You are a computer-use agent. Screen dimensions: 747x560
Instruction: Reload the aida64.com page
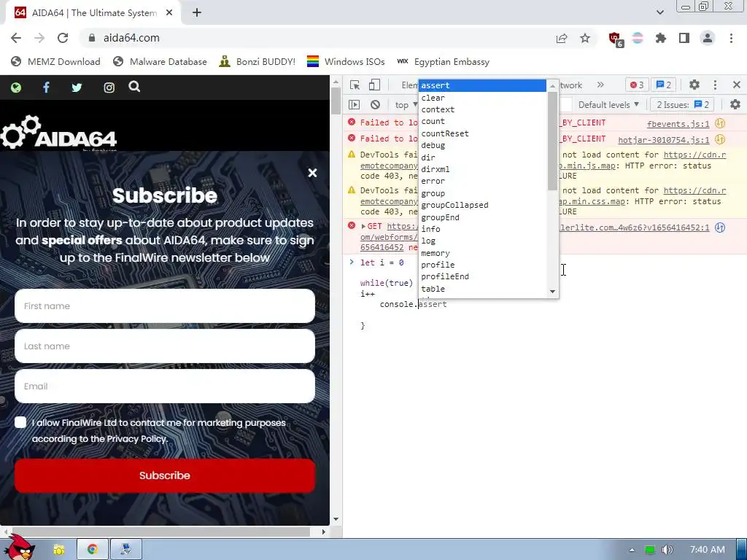click(x=63, y=38)
